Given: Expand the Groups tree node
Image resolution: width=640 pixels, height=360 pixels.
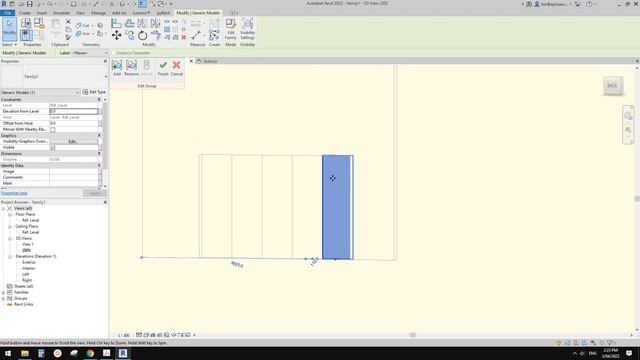Looking at the screenshot, I should [x=3, y=299].
